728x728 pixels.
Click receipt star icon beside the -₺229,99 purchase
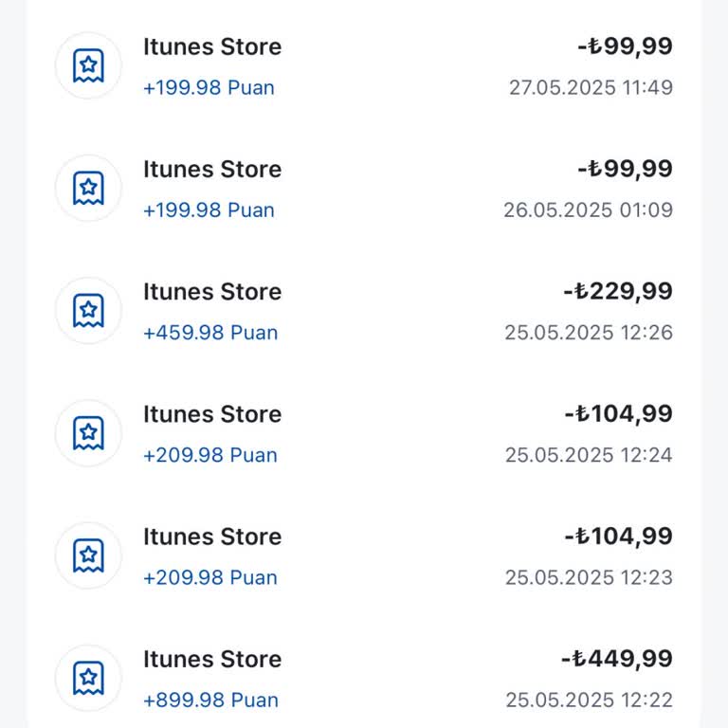(88, 310)
